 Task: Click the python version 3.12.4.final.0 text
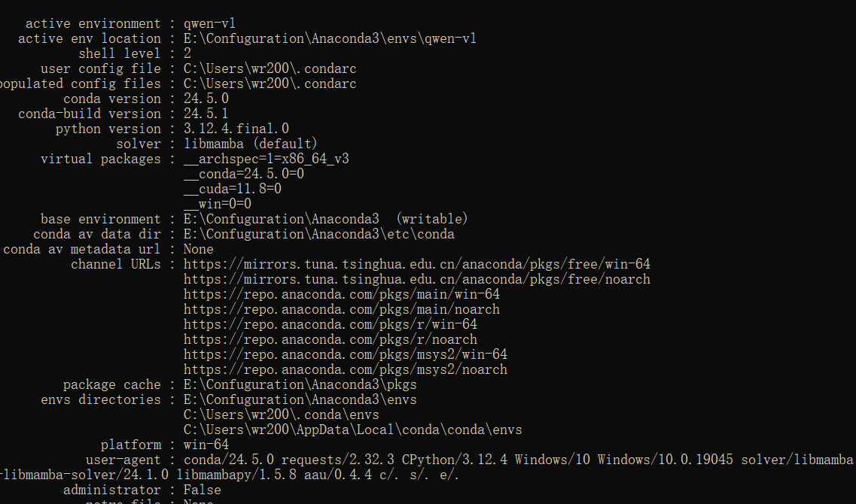[x=236, y=129]
